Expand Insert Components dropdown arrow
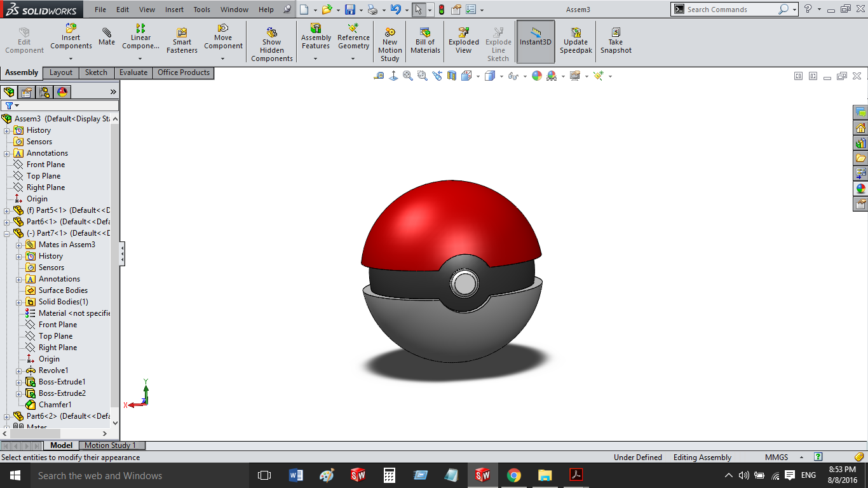Screen dimensions: 868x488 [71, 59]
